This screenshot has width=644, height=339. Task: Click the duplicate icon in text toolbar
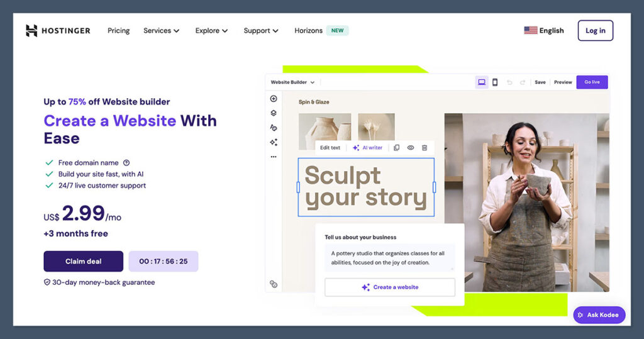[x=396, y=148]
